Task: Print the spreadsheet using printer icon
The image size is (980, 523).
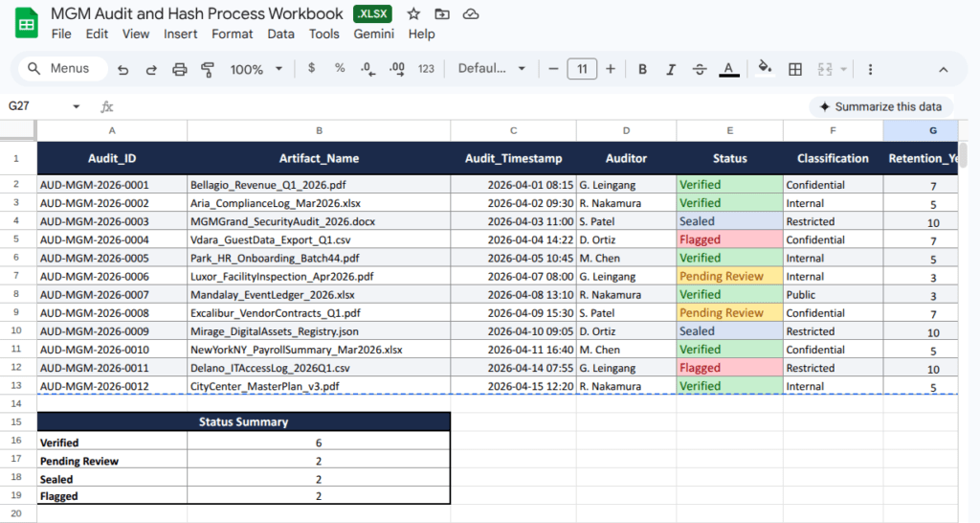Action: coord(179,69)
